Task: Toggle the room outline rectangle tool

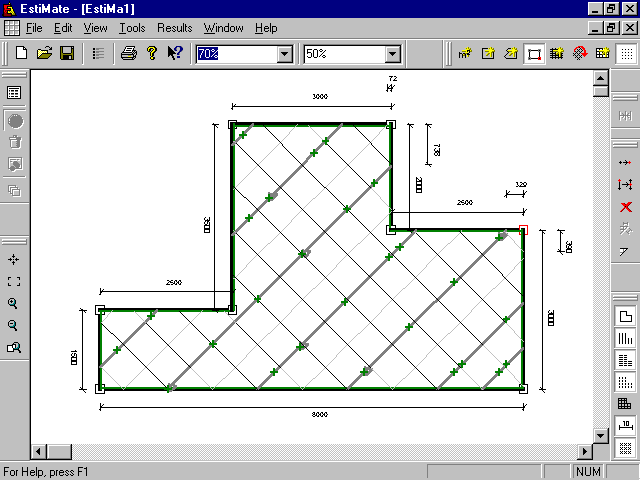Action: tap(534, 53)
